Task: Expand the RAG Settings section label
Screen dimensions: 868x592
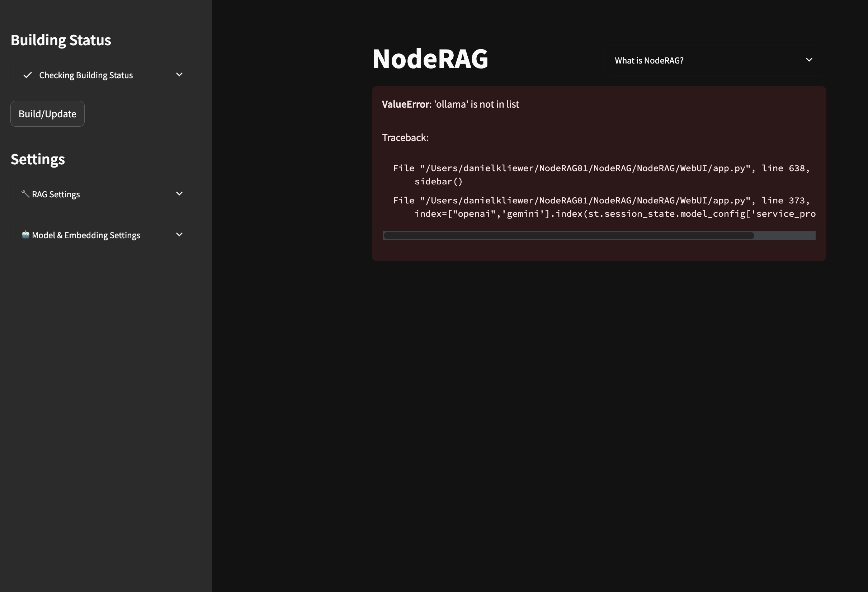Action: tap(56, 194)
